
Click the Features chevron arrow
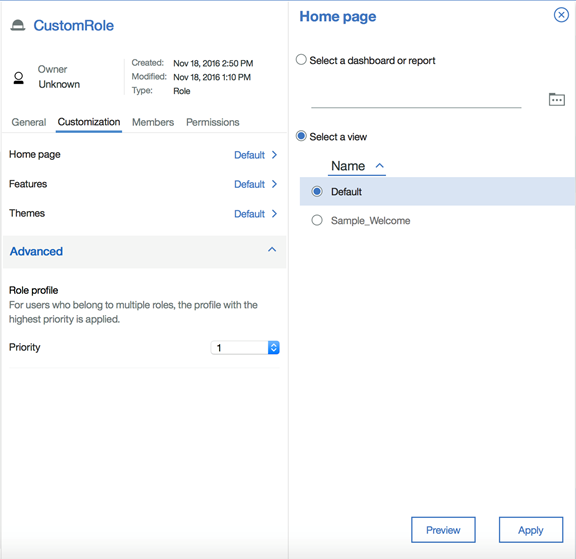coord(274,184)
